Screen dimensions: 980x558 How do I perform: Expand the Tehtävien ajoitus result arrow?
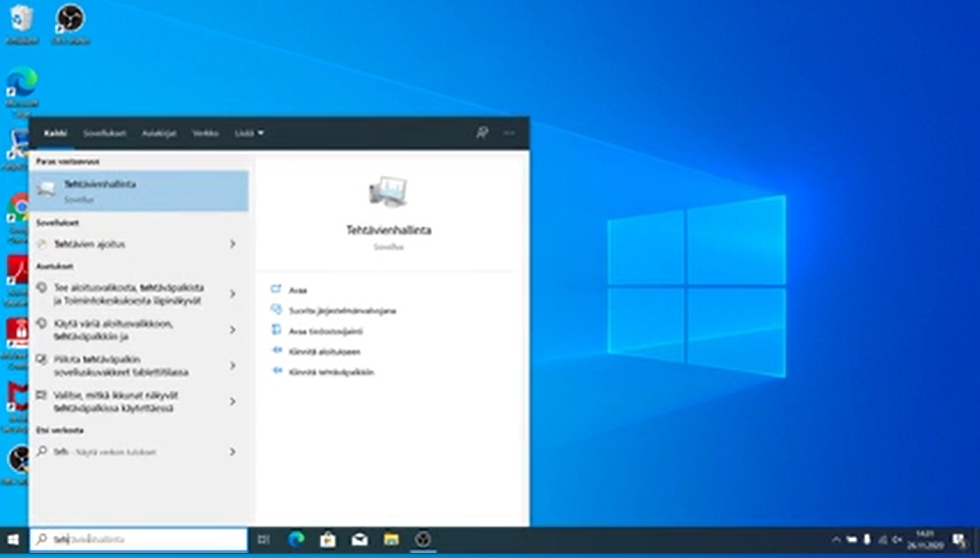[232, 244]
